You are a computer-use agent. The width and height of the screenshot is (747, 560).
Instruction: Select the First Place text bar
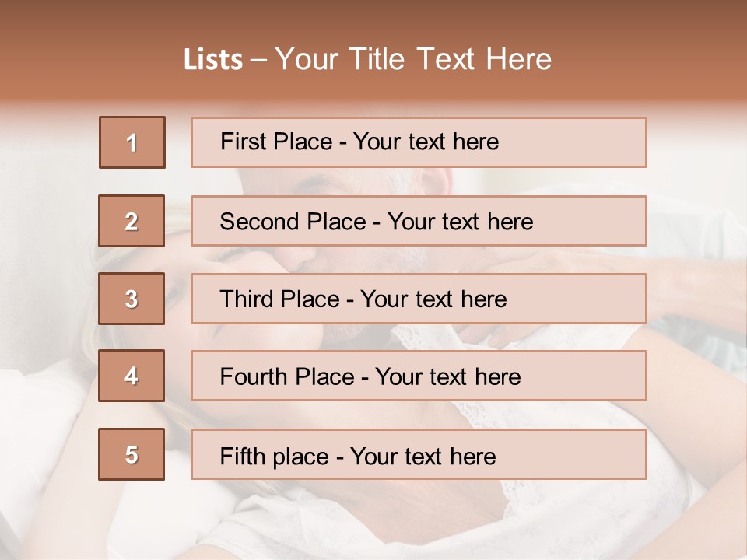[419, 142]
